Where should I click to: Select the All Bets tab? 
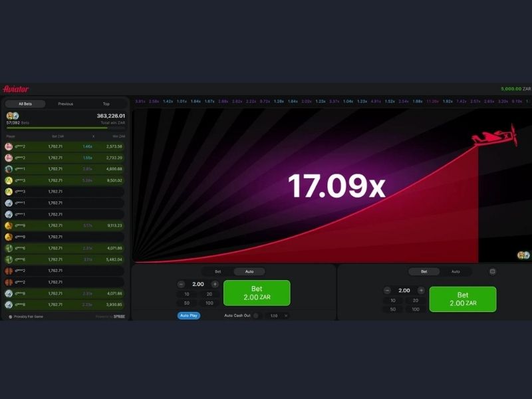pos(25,104)
